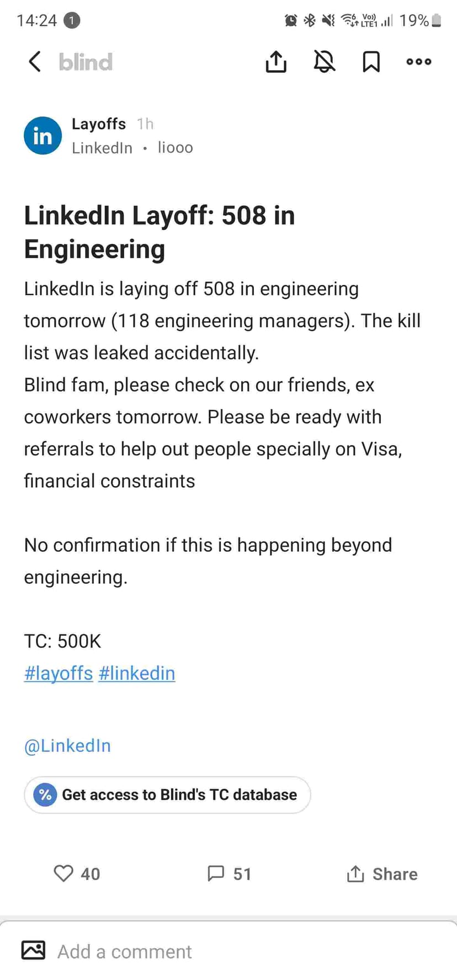
Task: Tap the back arrow icon
Action: [x=35, y=62]
